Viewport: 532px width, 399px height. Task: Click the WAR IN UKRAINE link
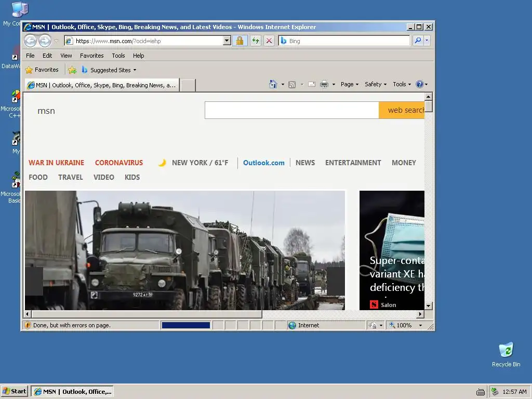(56, 163)
